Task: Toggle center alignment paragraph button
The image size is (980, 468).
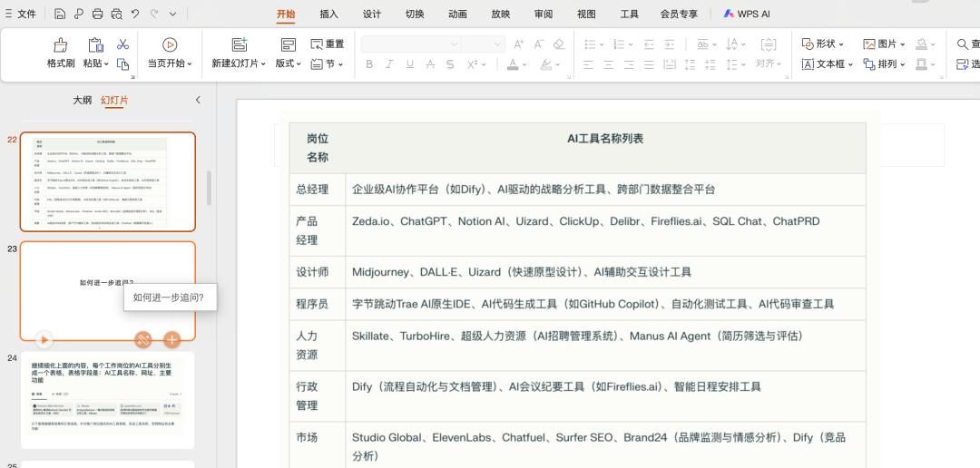Action: [x=608, y=63]
